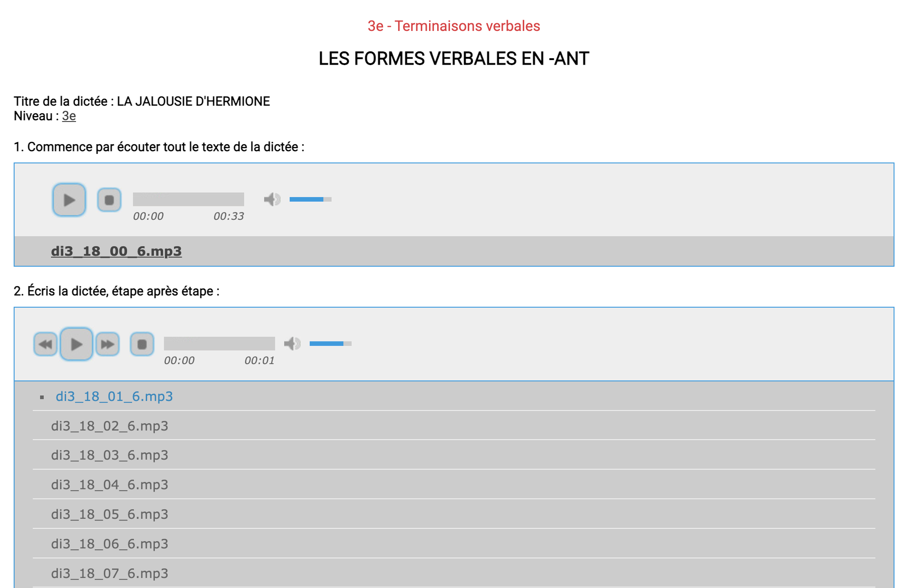Select track di3_18_02_6.mp3 in playlist

click(109, 426)
